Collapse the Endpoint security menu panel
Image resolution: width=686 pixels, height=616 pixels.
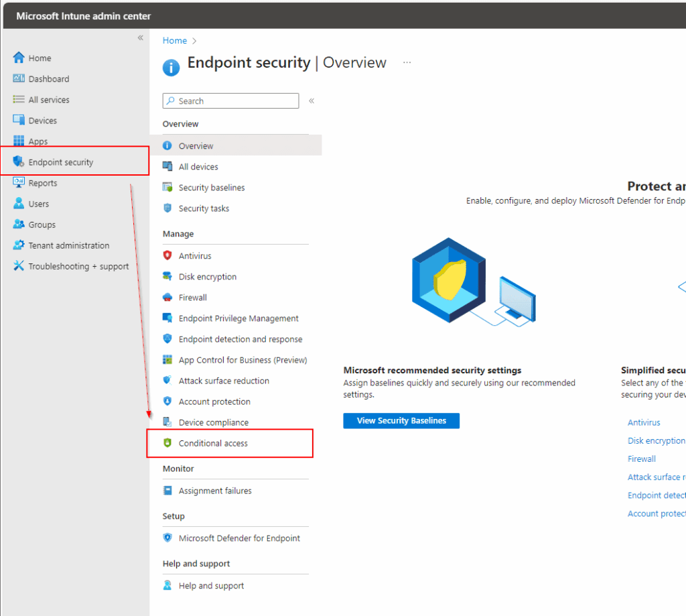[x=312, y=101]
